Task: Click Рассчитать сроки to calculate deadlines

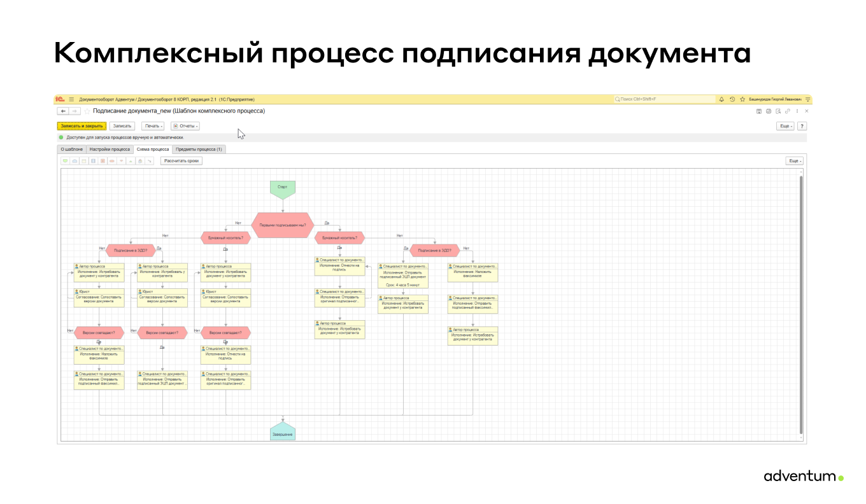Action: [x=181, y=161]
